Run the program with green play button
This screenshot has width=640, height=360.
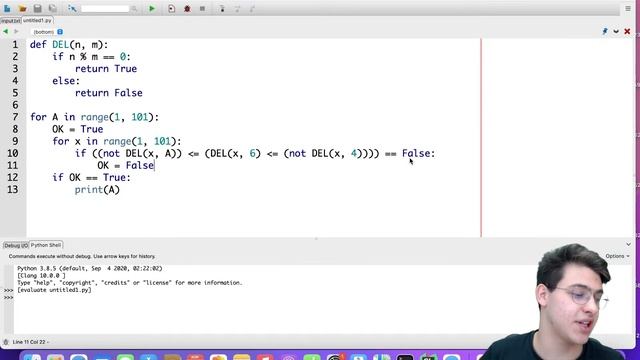point(152,9)
